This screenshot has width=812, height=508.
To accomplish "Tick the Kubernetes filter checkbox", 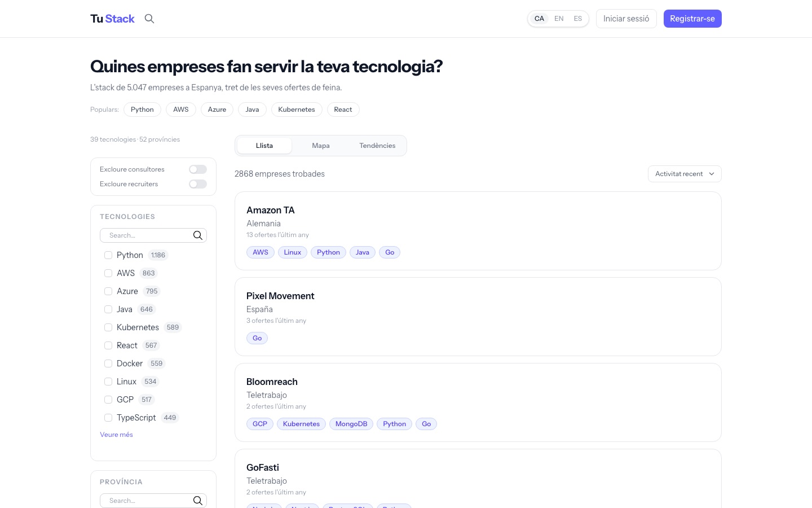I will pos(108,327).
